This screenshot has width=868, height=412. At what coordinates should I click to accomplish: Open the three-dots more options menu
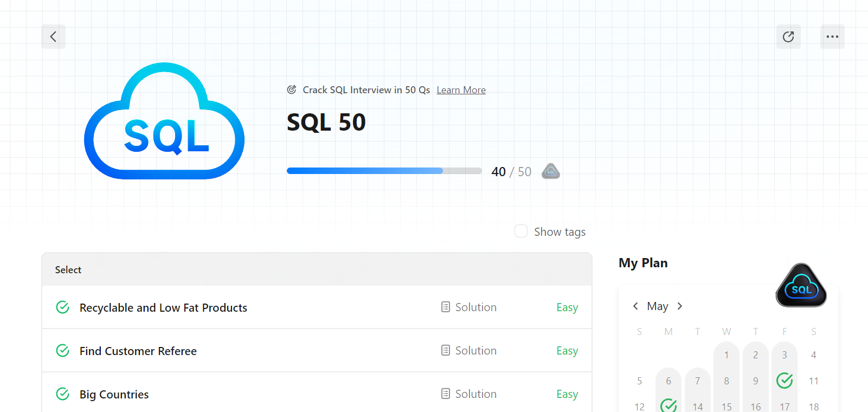coord(832,36)
